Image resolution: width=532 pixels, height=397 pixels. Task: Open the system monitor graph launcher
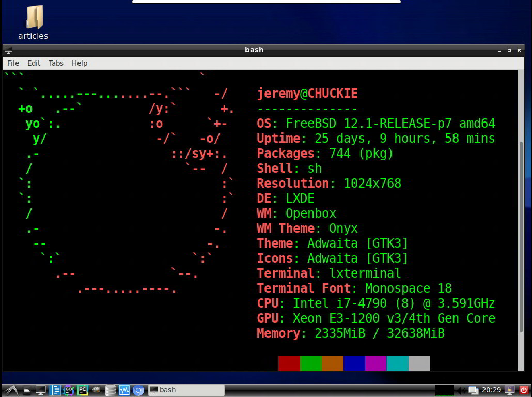tap(124, 390)
